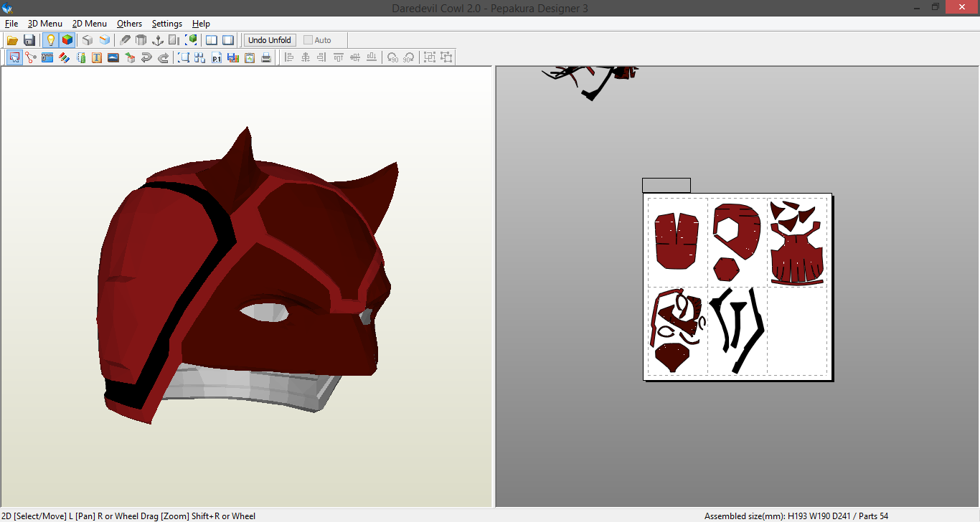
Task: Activate the Select/Move arrow tool
Action: click(14, 57)
